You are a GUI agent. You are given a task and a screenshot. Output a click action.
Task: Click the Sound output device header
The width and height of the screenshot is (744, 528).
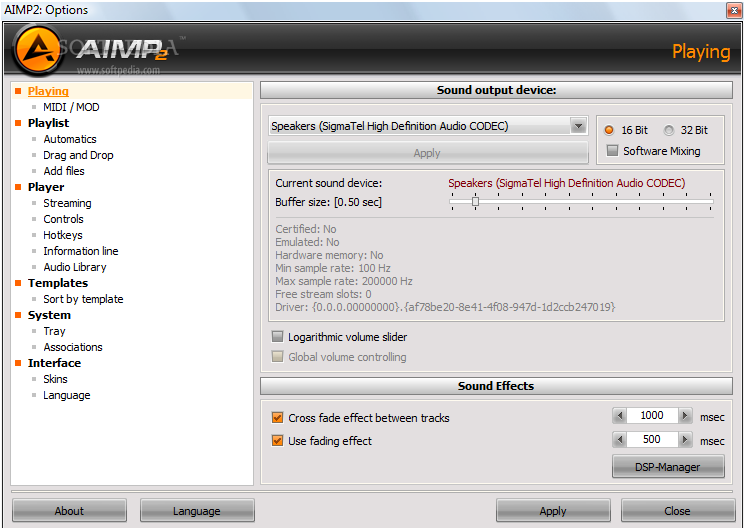point(496,90)
